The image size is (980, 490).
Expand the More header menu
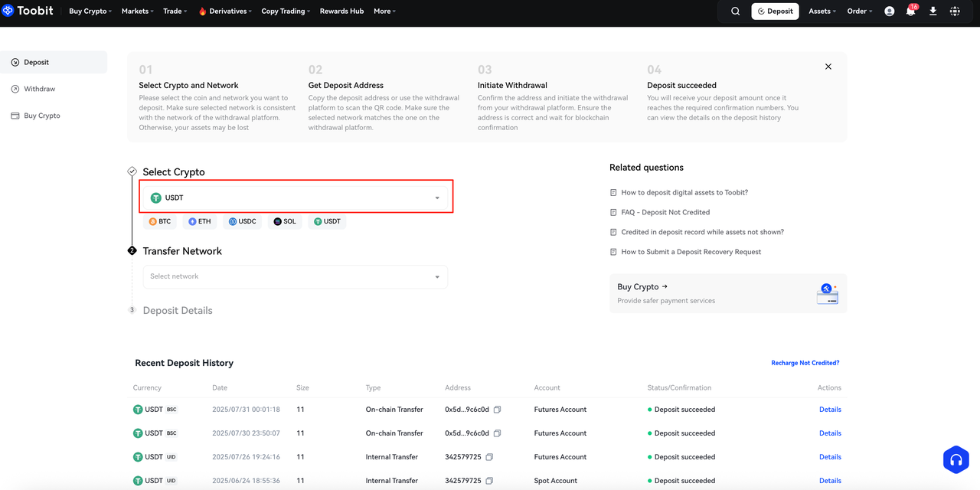pyautogui.click(x=384, y=11)
